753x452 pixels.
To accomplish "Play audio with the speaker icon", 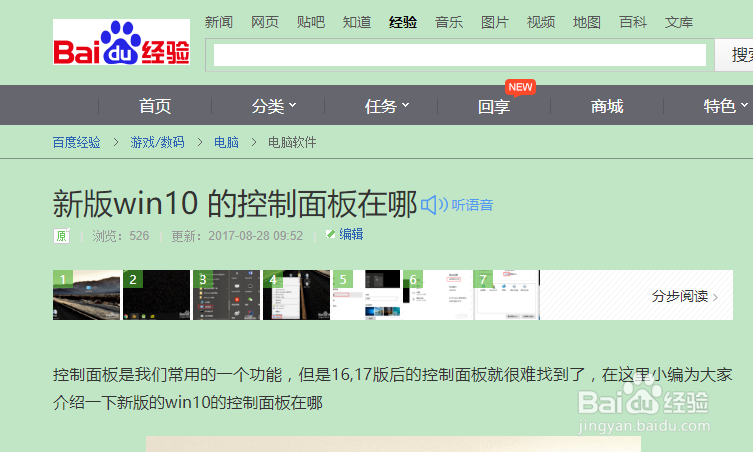I will point(434,205).
